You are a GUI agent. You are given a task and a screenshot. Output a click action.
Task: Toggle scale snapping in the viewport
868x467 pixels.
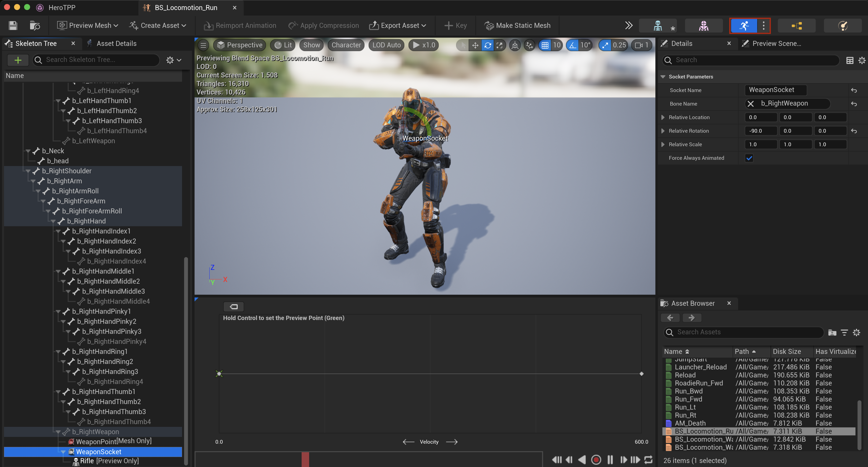pos(605,45)
